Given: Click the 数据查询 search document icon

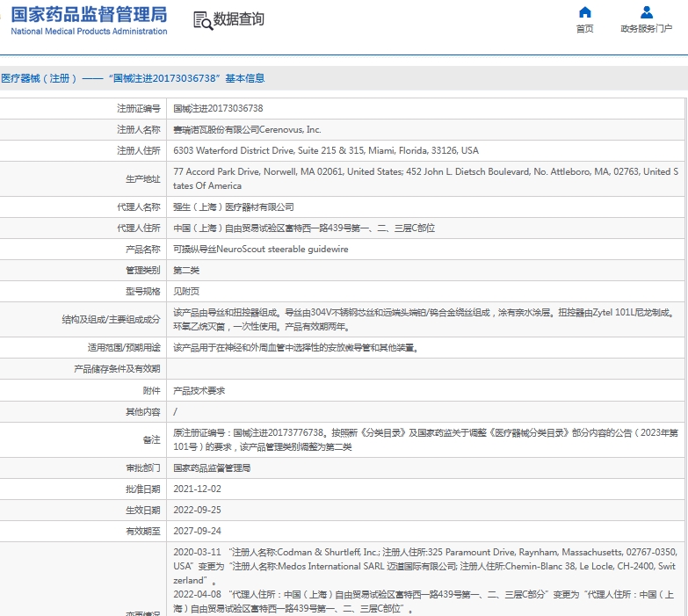Looking at the screenshot, I should coord(203,20).
